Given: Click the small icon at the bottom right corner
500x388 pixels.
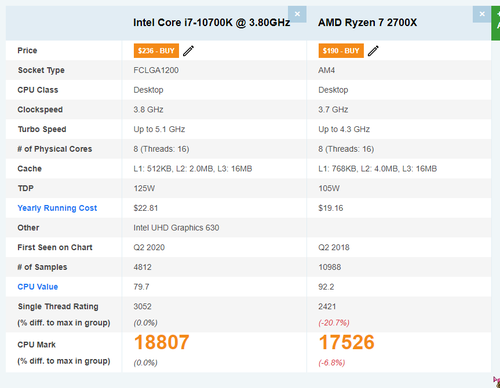Looking at the screenshot, I should 497,382.
